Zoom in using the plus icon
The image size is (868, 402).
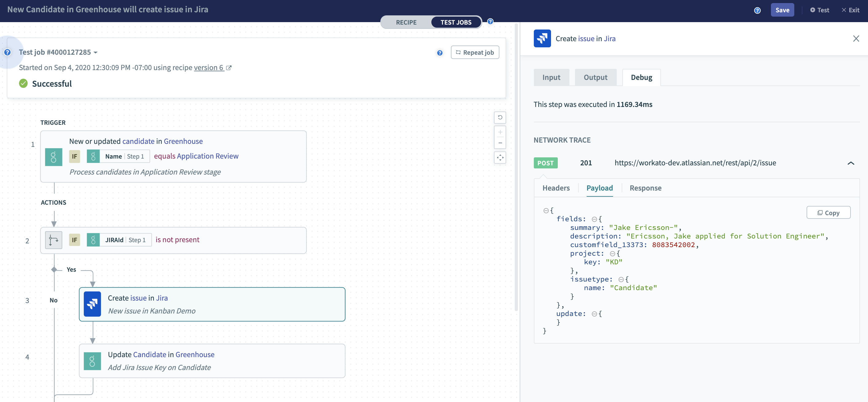pyautogui.click(x=500, y=132)
